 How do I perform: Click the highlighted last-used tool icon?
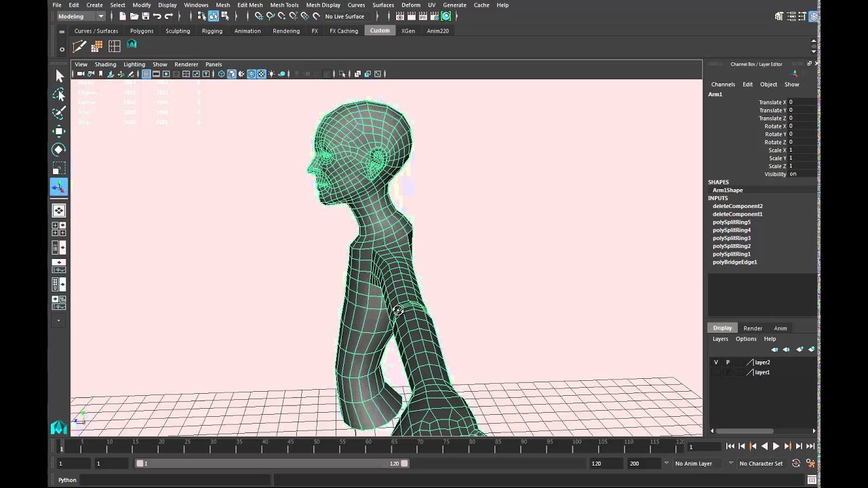coord(59,186)
